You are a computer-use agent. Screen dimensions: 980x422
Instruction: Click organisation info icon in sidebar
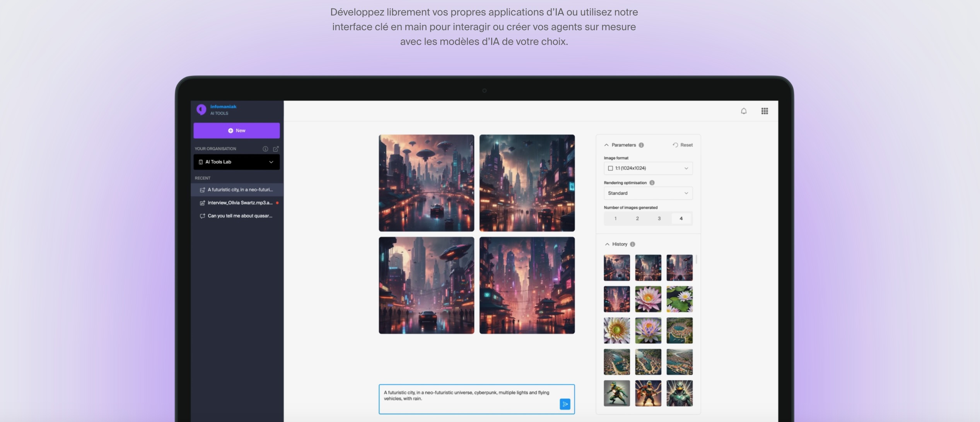[x=265, y=149]
